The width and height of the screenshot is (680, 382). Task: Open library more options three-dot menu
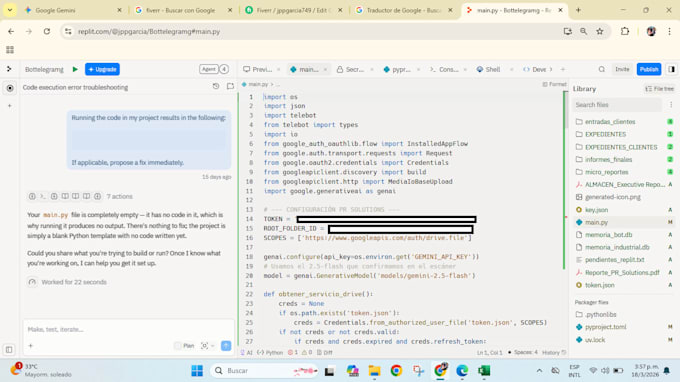click(671, 104)
